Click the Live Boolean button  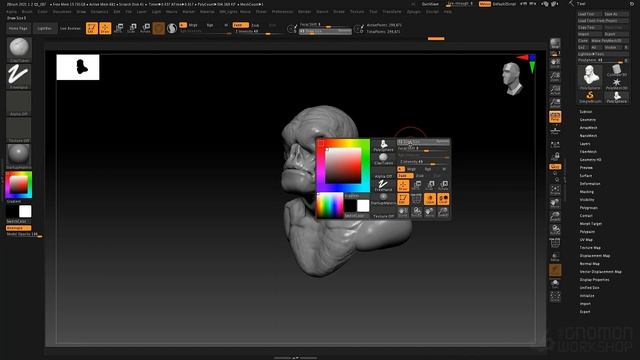click(x=70, y=29)
